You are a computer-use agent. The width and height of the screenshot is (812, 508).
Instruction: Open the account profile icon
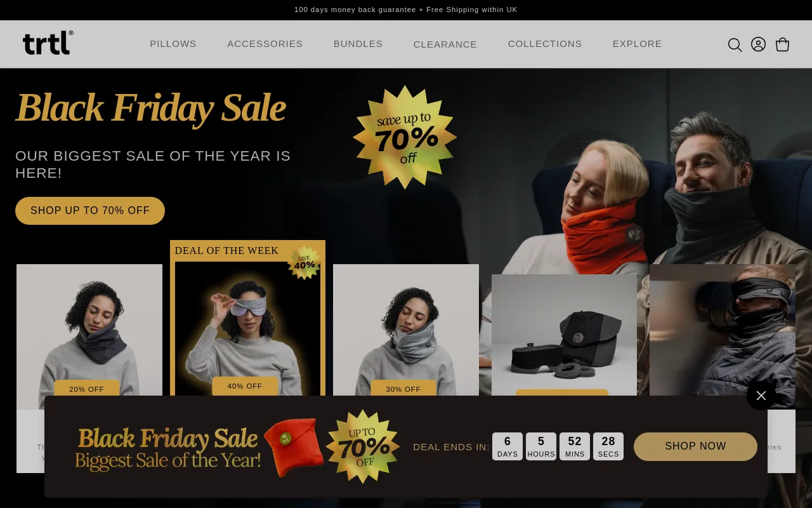coord(758,44)
